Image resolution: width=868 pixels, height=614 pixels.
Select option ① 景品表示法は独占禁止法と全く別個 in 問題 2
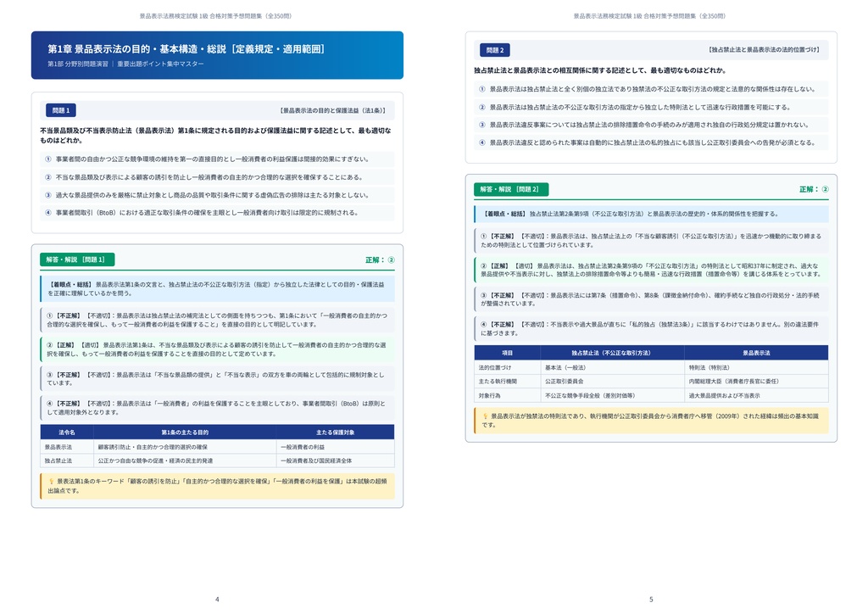pyautogui.click(x=651, y=89)
